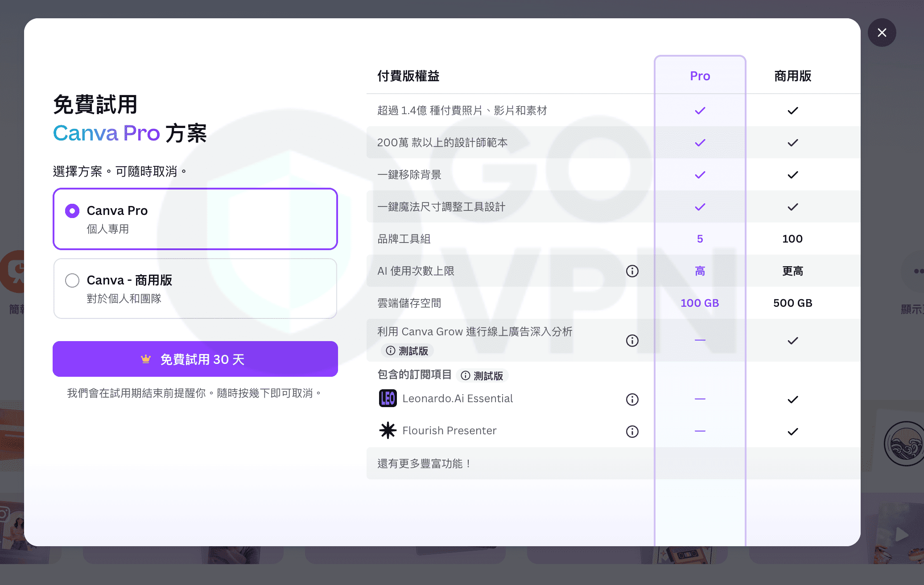Close the Canva Pro trial dialog
Image resolution: width=924 pixels, height=585 pixels.
pos(882,33)
